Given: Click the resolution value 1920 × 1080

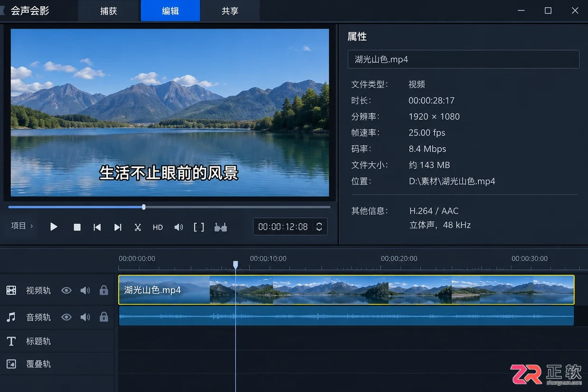Looking at the screenshot, I should pyautogui.click(x=434, y=117).
